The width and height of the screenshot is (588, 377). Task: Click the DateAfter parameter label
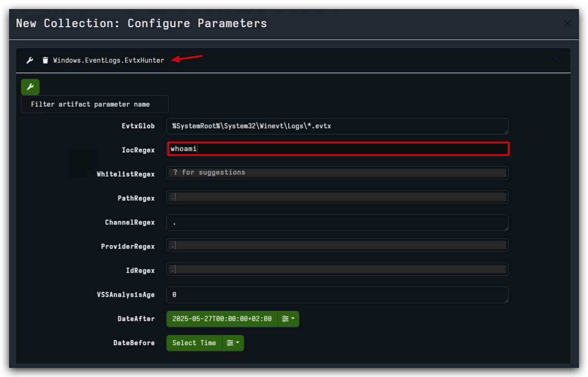(x=136, y=318)
